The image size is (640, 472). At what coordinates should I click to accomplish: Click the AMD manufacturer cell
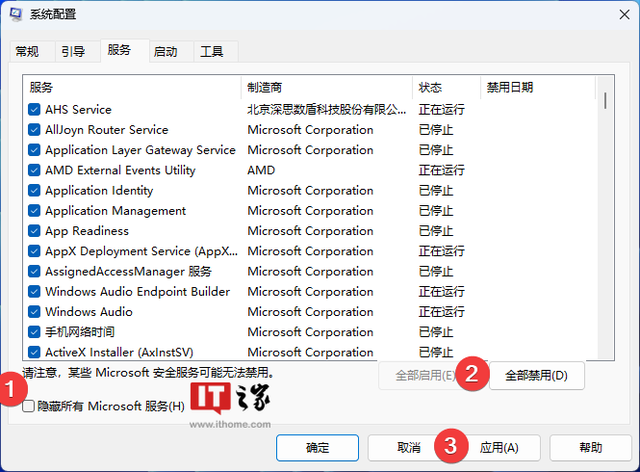pyautogui.click(x=261, y=170)
